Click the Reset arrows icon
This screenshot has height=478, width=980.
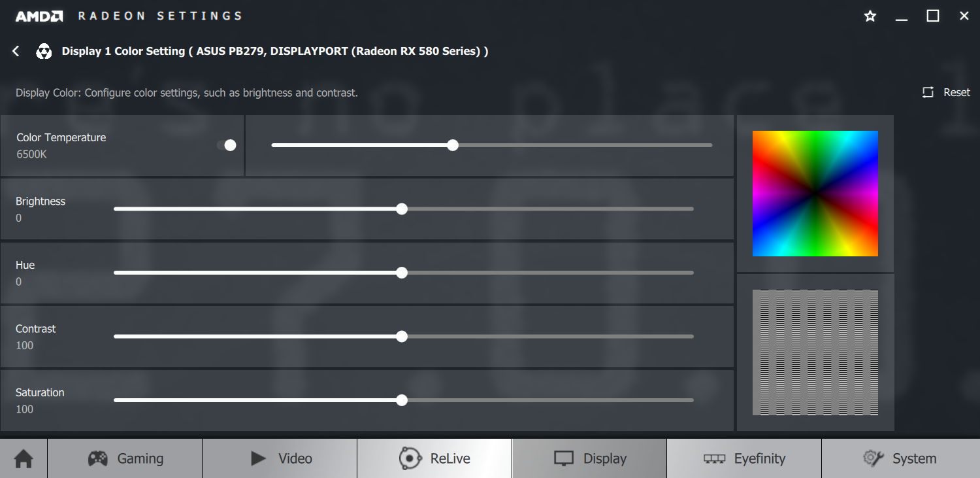tap(928, 92)
